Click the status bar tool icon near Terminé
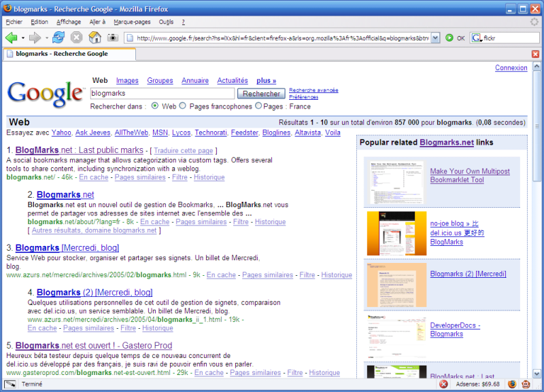 point(10,384)
